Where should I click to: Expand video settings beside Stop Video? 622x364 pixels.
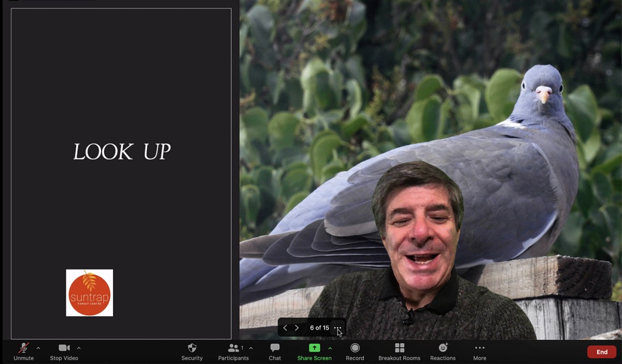tap(79, 347)
